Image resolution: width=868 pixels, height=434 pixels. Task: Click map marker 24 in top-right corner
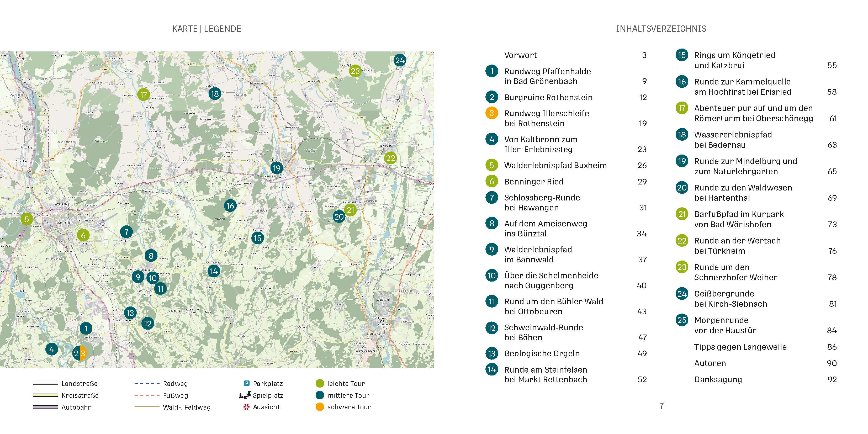pos(400,60)
